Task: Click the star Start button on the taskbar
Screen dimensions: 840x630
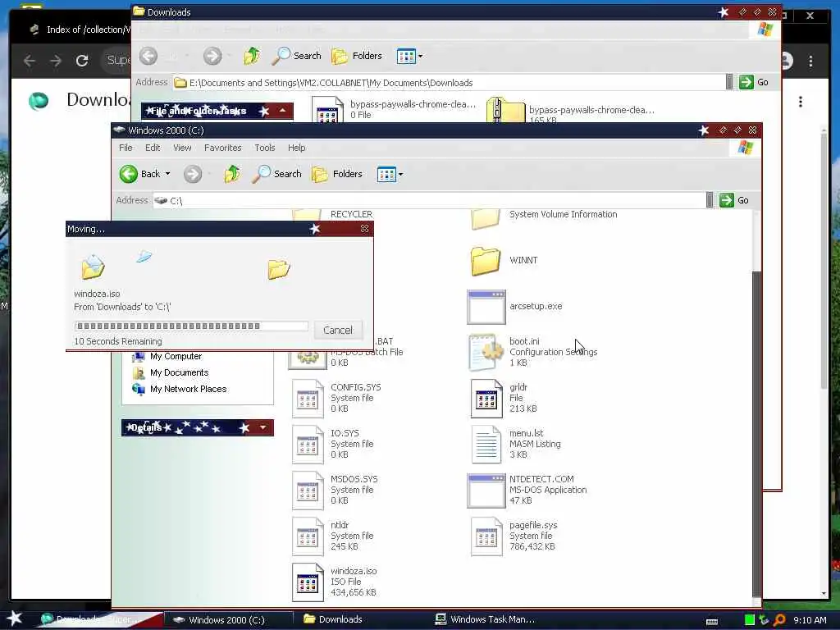Action: [15, 619]
